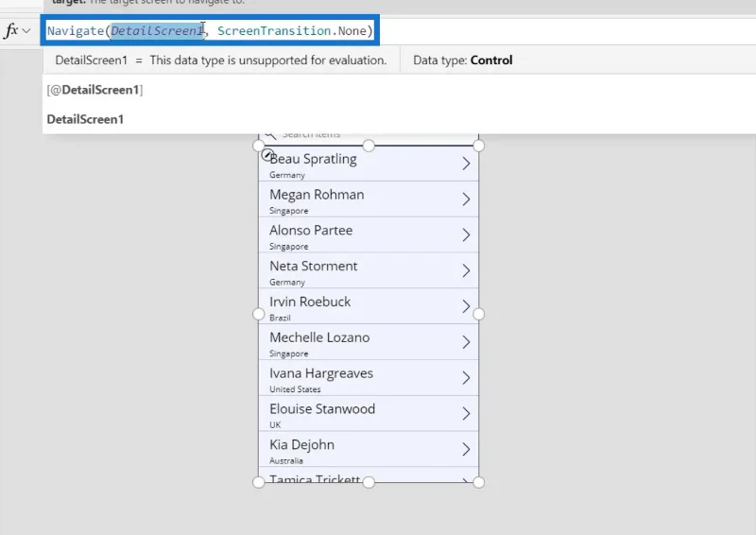Click the DetailScreen1 evaluation result text
756x535 pixels.
pyautogui.click(x=221, y=60)
